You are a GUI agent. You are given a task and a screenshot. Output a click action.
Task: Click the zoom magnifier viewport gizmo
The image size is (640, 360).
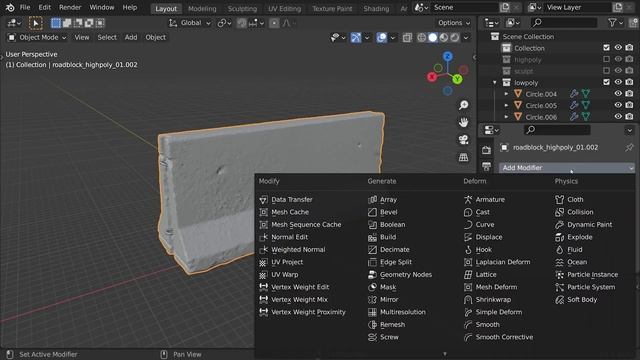[x=463, y=105]
